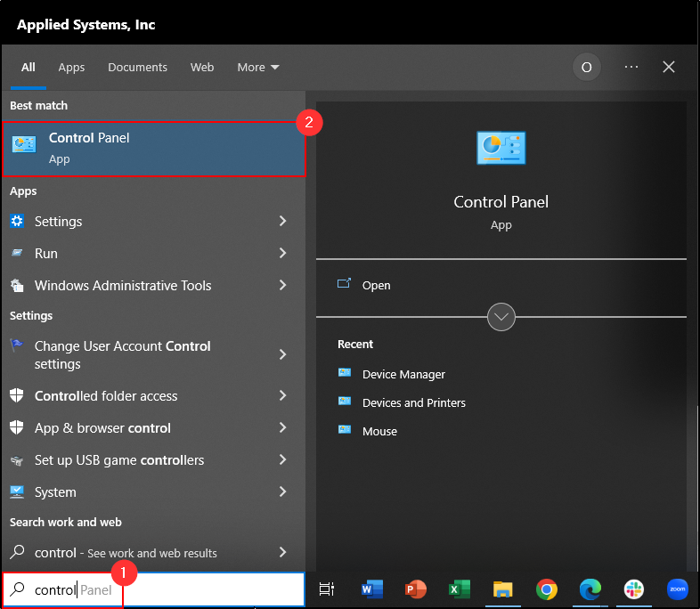Viewport: 700px width, 609px height.
Task: Select Settings app result
Action: click(154, 221)
